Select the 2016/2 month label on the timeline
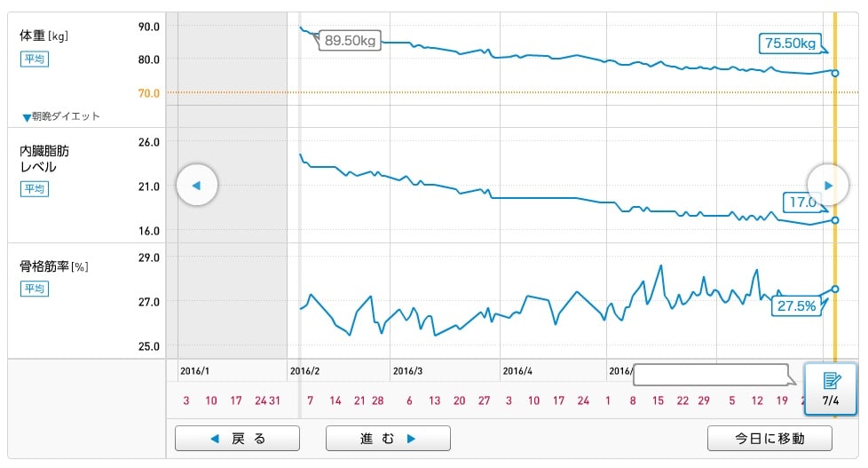 click(305, 370)
